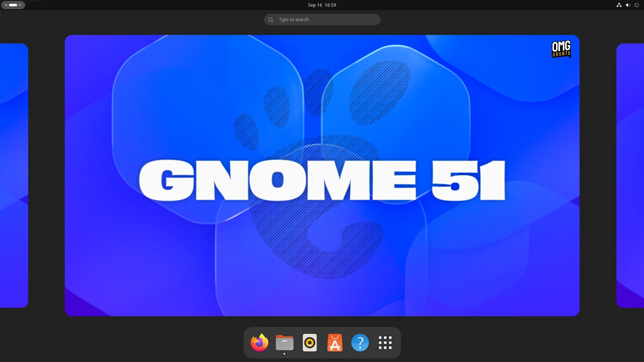Click the network status icon

[619, 5]
